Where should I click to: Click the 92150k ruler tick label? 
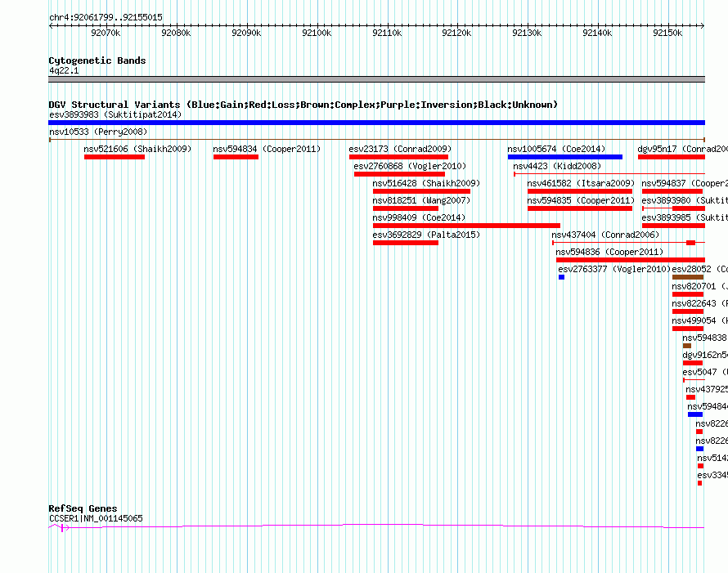[667, 33]
